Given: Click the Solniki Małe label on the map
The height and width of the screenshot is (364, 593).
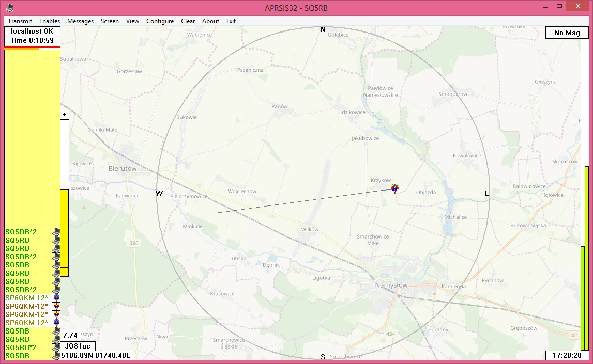Looking at the screenshot, I should coord(103,130).
